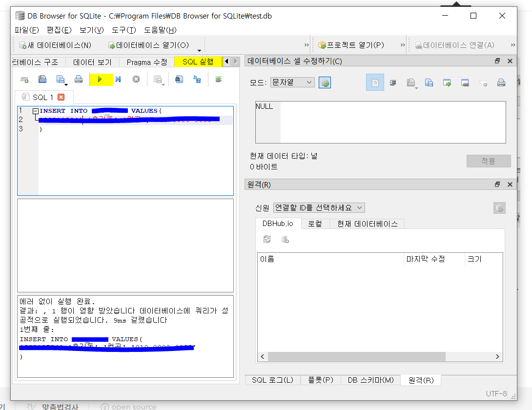
Task: Open the 도구(T) menu
Action: coord(124,30)
